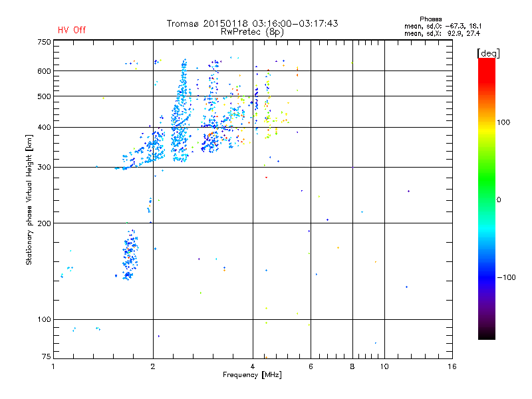Viewport: 532px width, 399px height.
Task: Click the "750" label on the height axis
Action: click(x=45, y=42)
